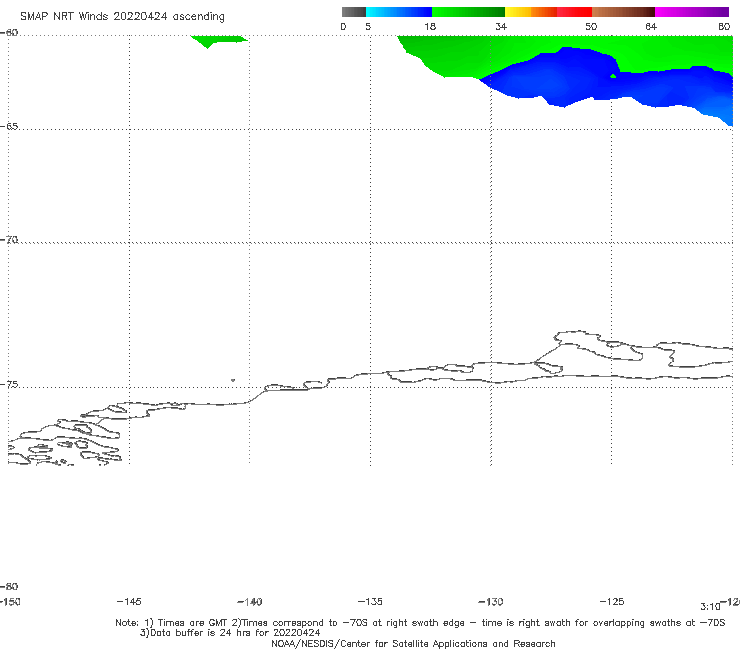
Task: Click the swath time label '3:10'
Action: (x=710, y=607)
